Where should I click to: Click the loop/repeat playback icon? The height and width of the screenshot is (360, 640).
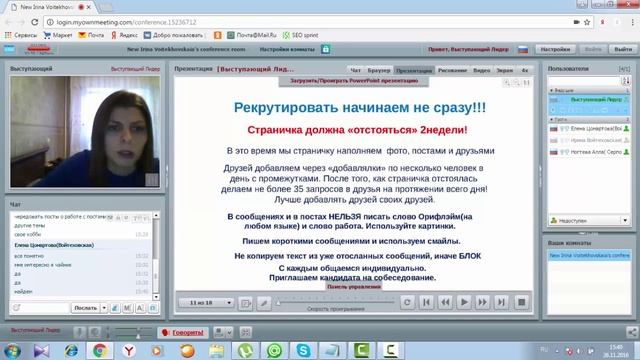(x=407, y=302)
